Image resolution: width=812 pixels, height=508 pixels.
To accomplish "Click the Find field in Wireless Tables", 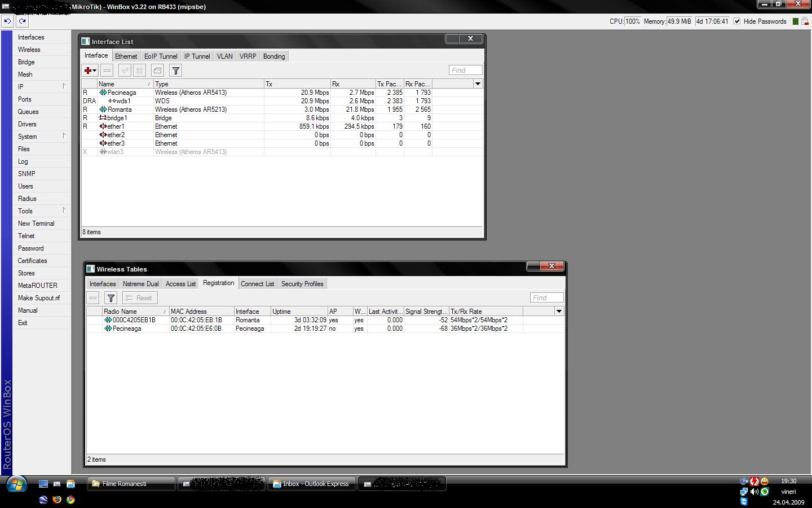I will (546, 298).
